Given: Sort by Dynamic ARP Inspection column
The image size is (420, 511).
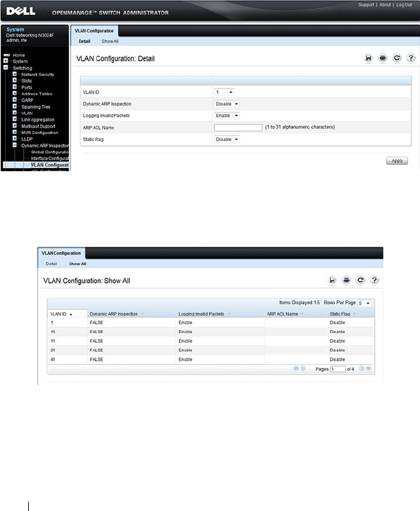Looking at the screenshot, I should [142, 314].
